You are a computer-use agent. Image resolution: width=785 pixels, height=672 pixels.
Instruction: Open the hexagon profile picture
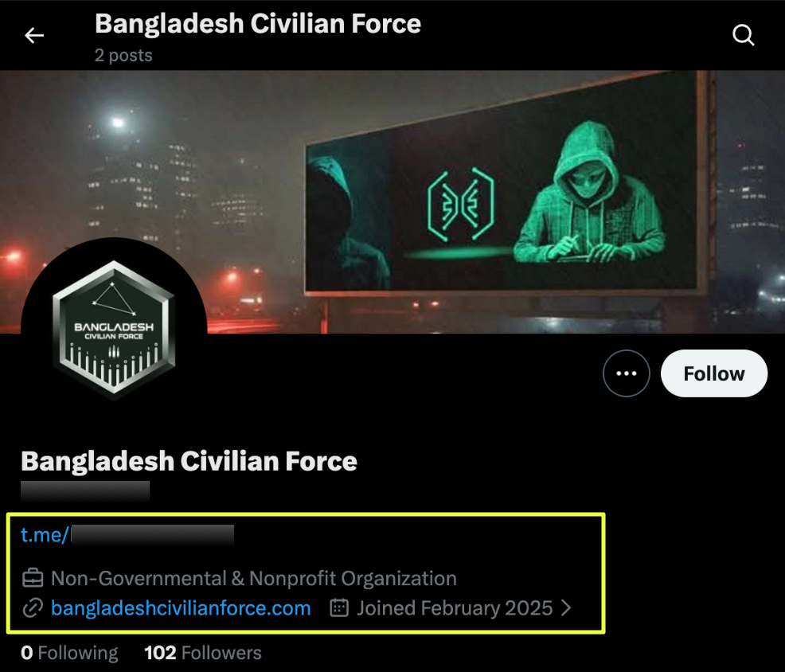point(114,330)
